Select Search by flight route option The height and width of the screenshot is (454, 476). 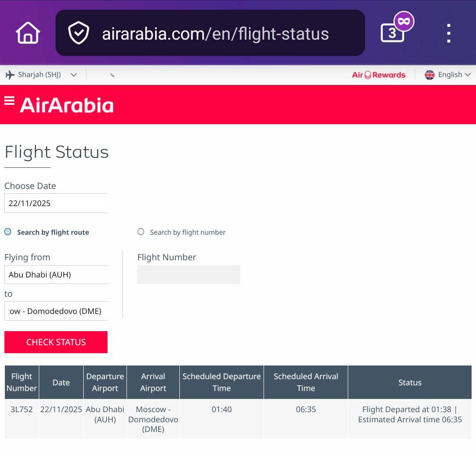click(8, 232)
